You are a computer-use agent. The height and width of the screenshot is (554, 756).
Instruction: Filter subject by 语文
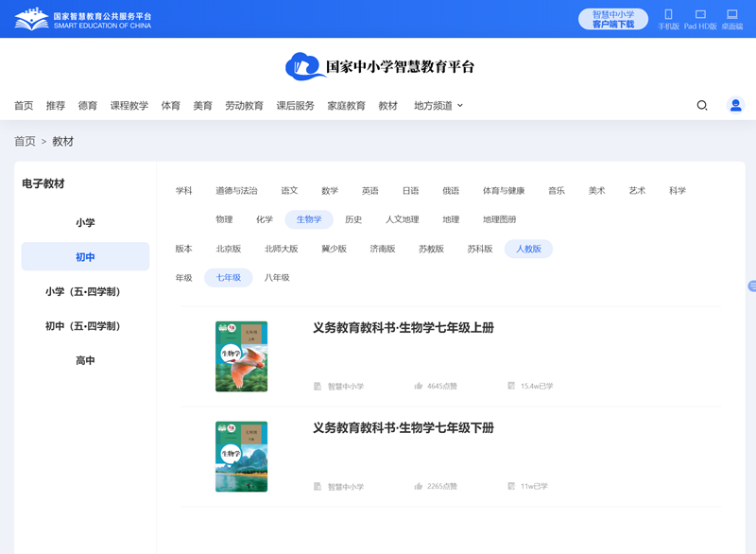tap(289, 190)
